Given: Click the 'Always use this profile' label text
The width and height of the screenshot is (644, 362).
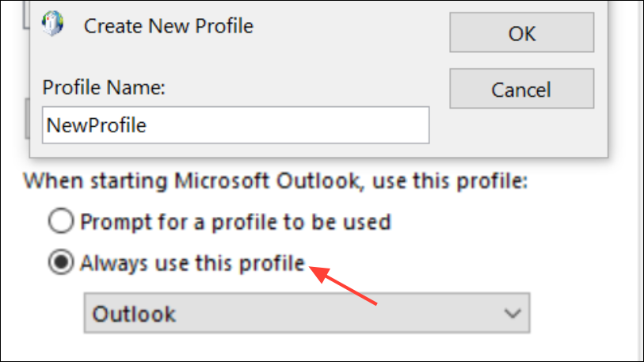Looking at the screenshot, I should (x=192, y=262).
